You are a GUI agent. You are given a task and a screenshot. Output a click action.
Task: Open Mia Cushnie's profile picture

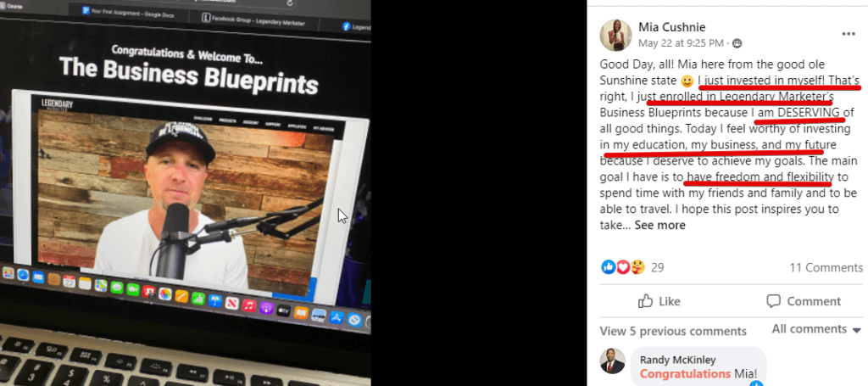tap(615, 35)
